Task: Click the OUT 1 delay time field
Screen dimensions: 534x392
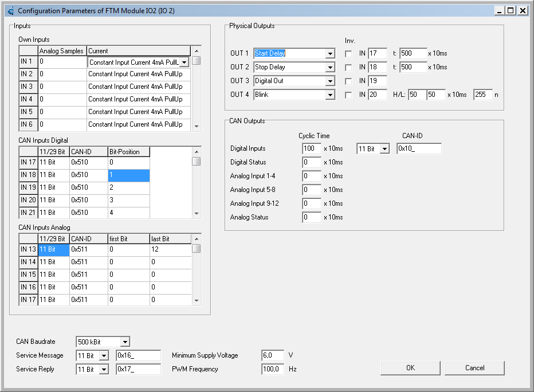Action: pos(413,53)
